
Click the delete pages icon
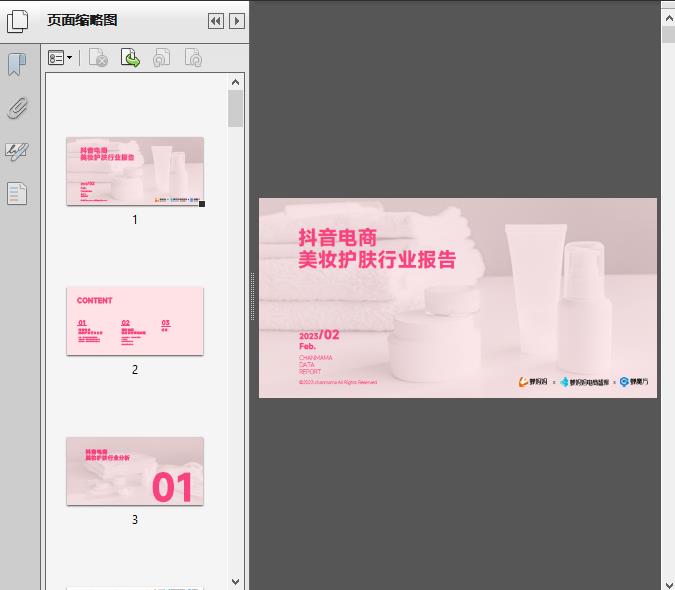98,58
